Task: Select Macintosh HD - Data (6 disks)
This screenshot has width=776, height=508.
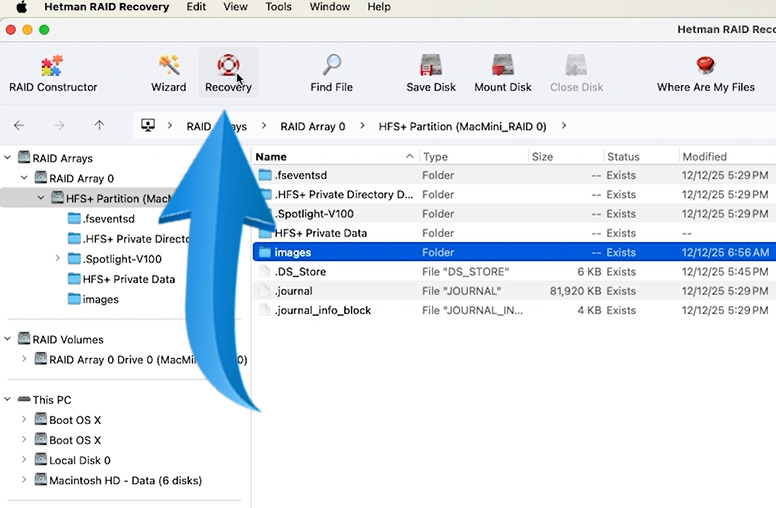Action: click(x=118, y=480)
